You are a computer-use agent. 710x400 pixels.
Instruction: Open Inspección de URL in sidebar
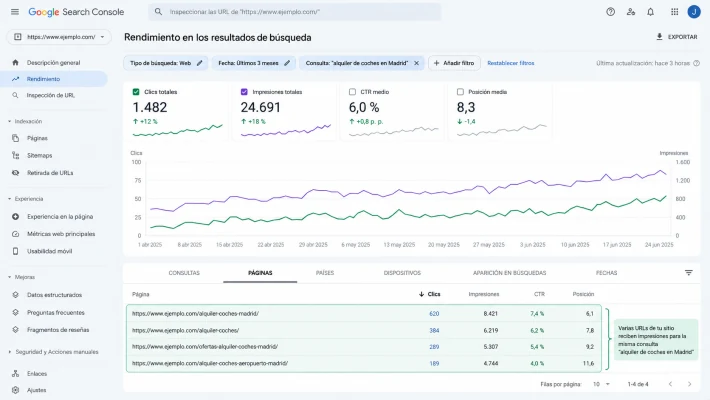coord(53,95)
